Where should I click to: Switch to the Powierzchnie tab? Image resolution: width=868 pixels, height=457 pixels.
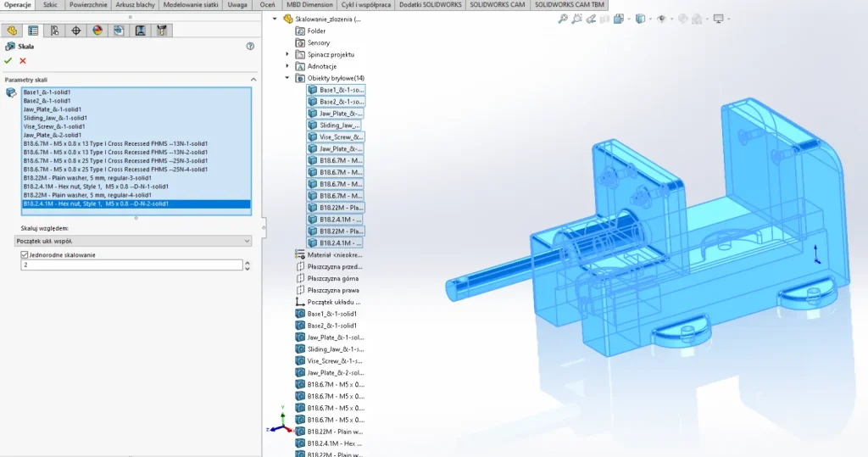(x=88, y=4)
